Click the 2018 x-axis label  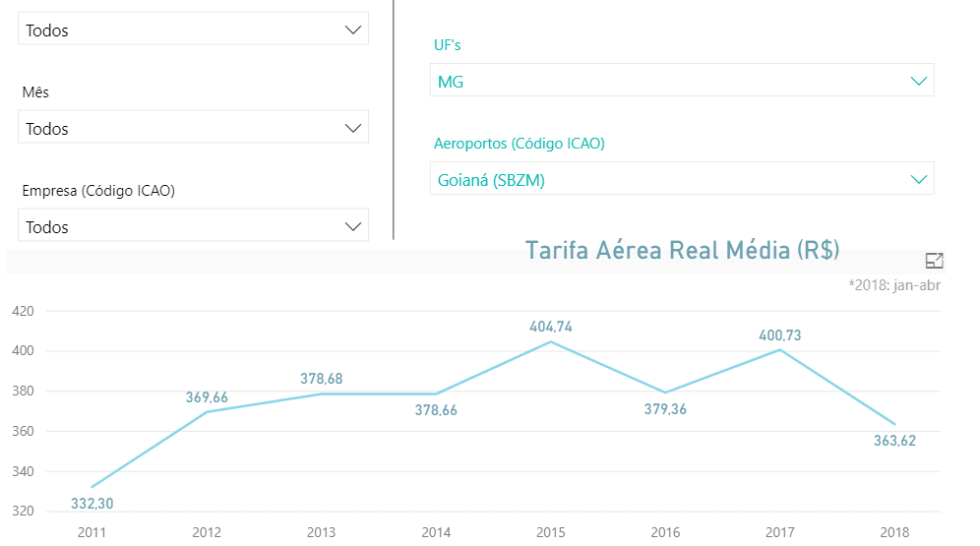pos(895,532)
